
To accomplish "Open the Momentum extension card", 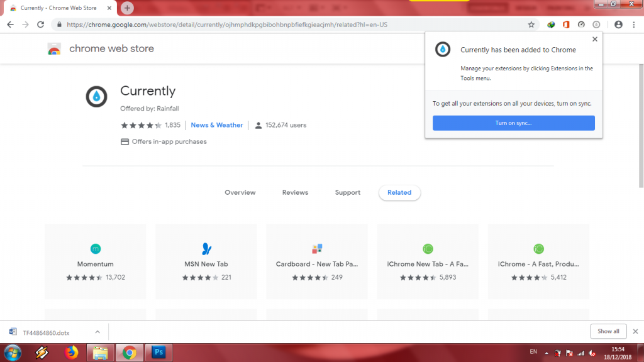I will (x=96, y=261).
